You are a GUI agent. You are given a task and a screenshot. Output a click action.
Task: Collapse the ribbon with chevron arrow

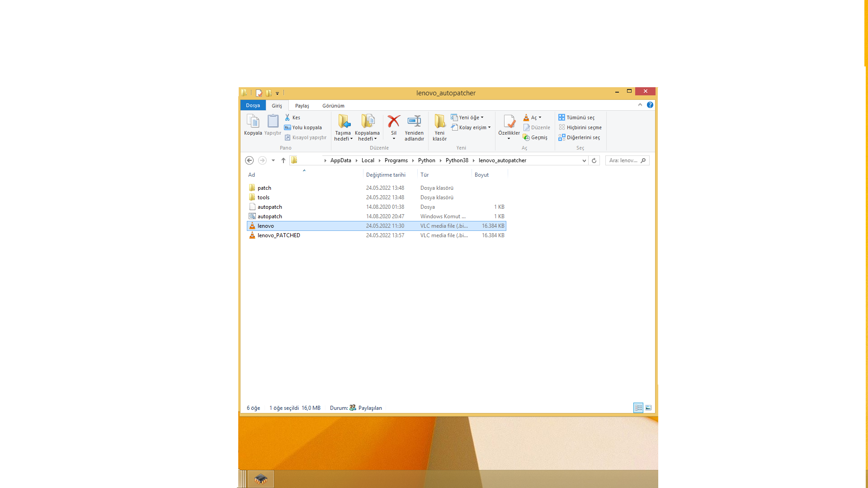[640, 105]
